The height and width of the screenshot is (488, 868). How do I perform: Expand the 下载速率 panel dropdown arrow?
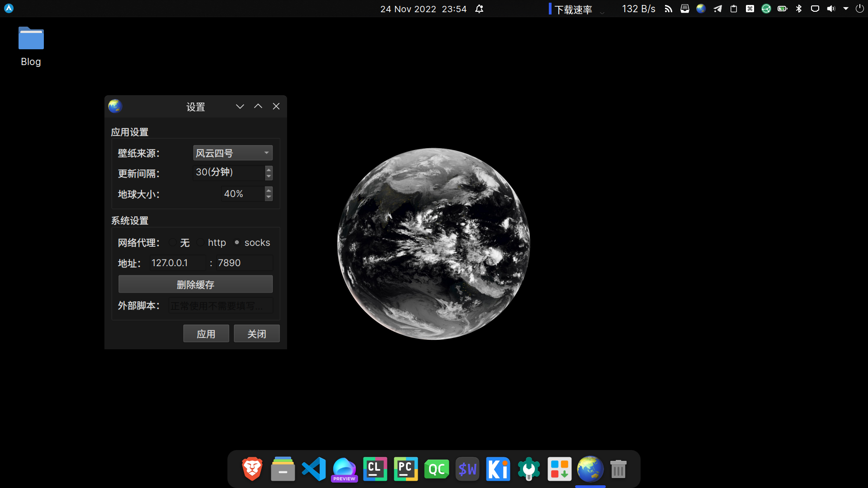602,12
